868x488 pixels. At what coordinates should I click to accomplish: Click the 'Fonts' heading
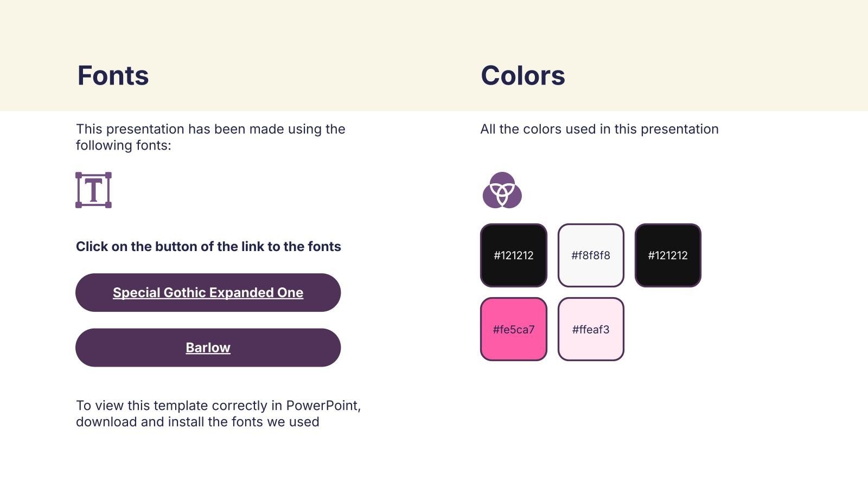click(x=113, y=75)
